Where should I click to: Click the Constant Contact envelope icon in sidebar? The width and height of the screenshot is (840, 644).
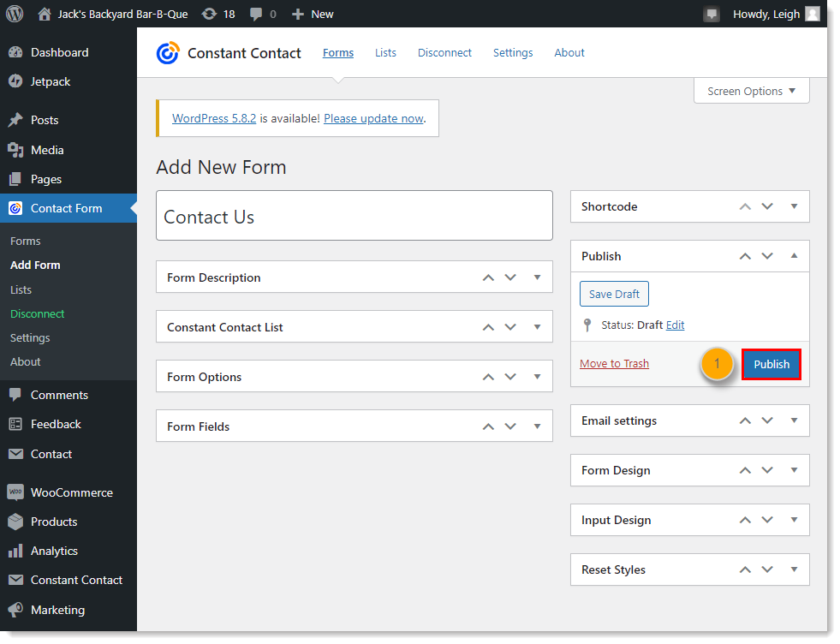point(15,580)
